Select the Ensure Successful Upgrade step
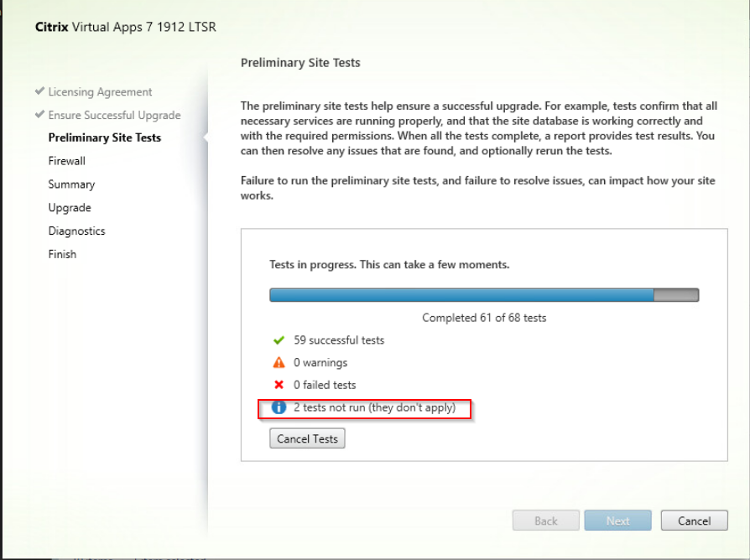The width and height of the screenshot is (750, 560). [114, 115]
